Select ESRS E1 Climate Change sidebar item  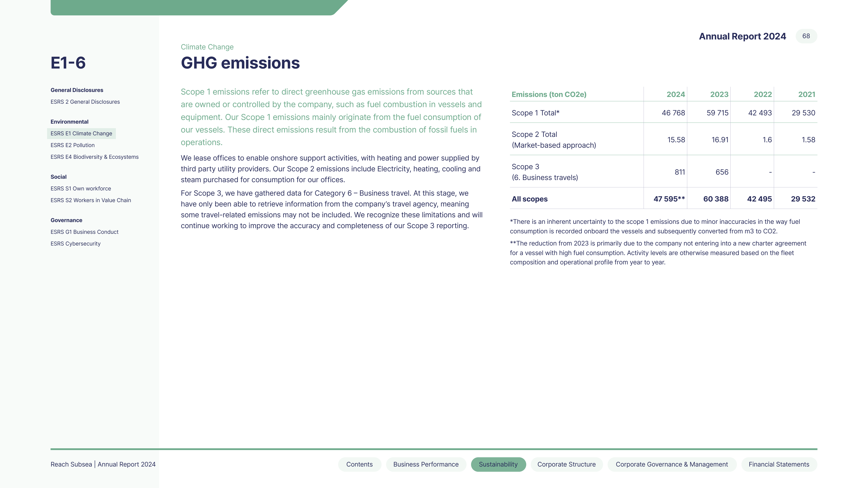click(81, 133)
